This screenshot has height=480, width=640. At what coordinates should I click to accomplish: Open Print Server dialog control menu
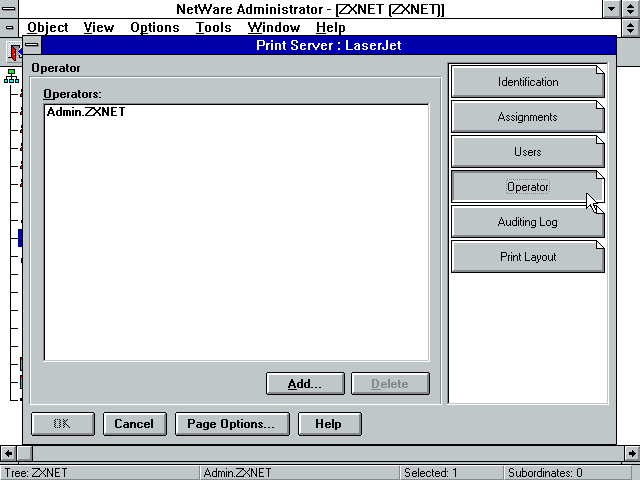32,45
